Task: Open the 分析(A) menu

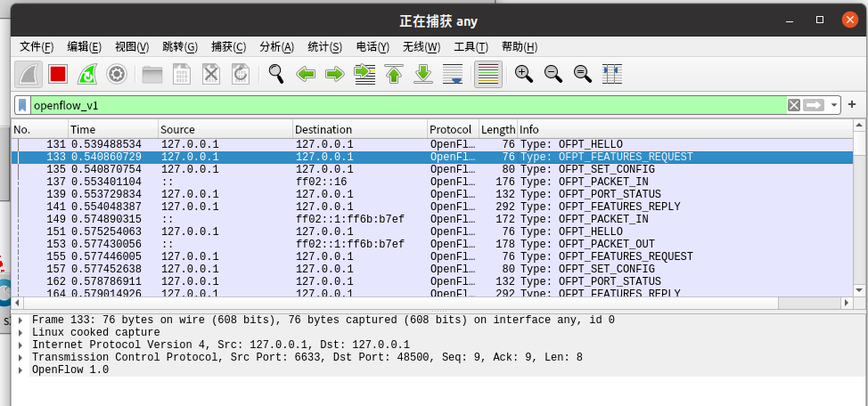Action: click(277, 47)
